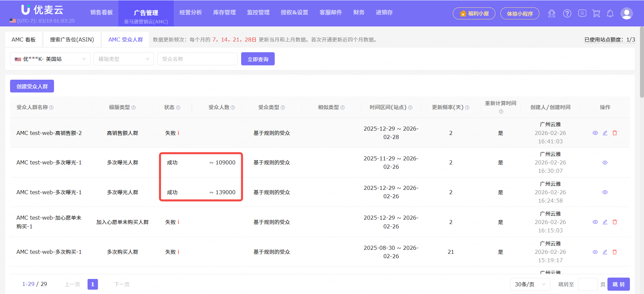The width and height of the screenshot is (644, 294).
Task: Click 下一页 next page link
Action: [122, 284]
